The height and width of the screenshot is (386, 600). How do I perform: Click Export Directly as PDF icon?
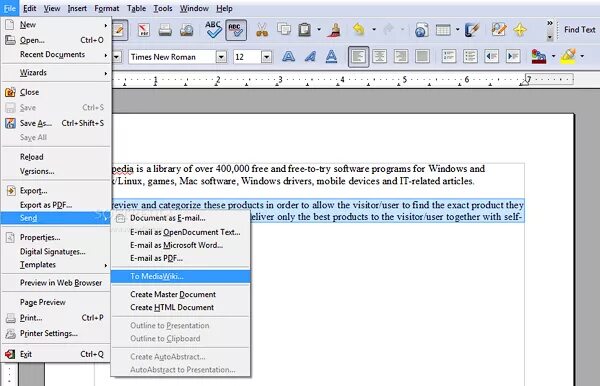click(143, 30)
